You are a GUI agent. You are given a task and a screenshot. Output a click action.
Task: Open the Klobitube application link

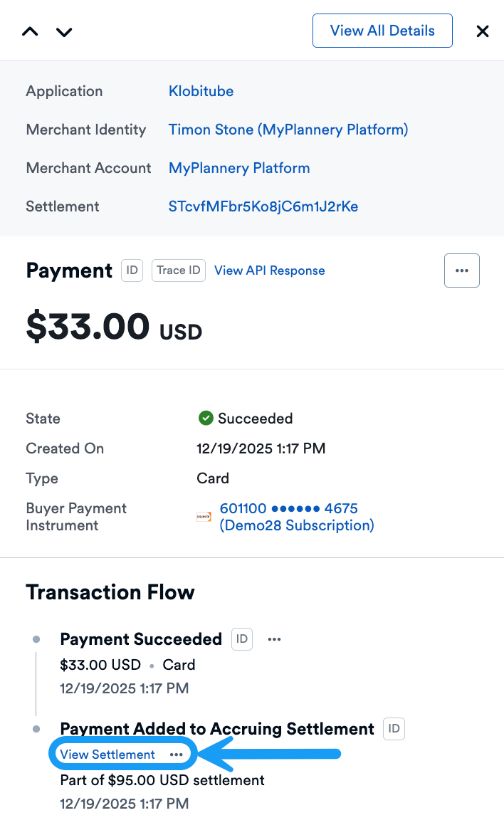201,91
